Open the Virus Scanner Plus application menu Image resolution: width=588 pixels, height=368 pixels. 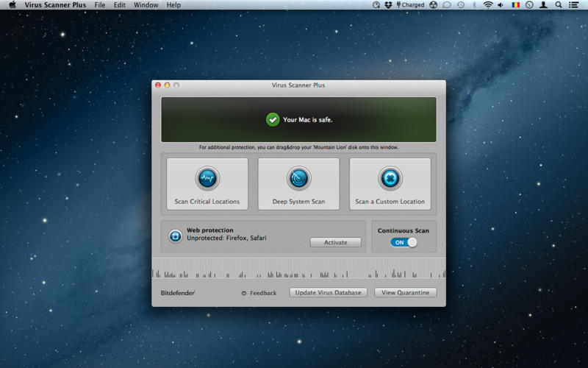point(56,5)
